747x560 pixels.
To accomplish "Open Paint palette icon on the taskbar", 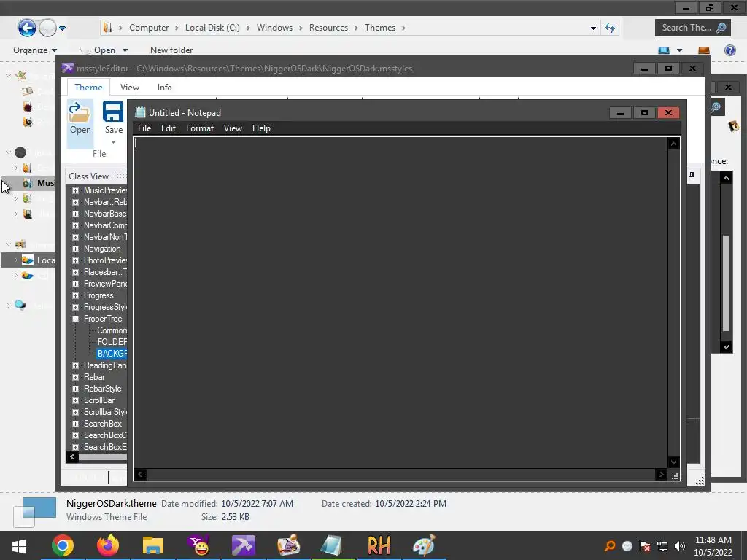I will click(424, 545).
